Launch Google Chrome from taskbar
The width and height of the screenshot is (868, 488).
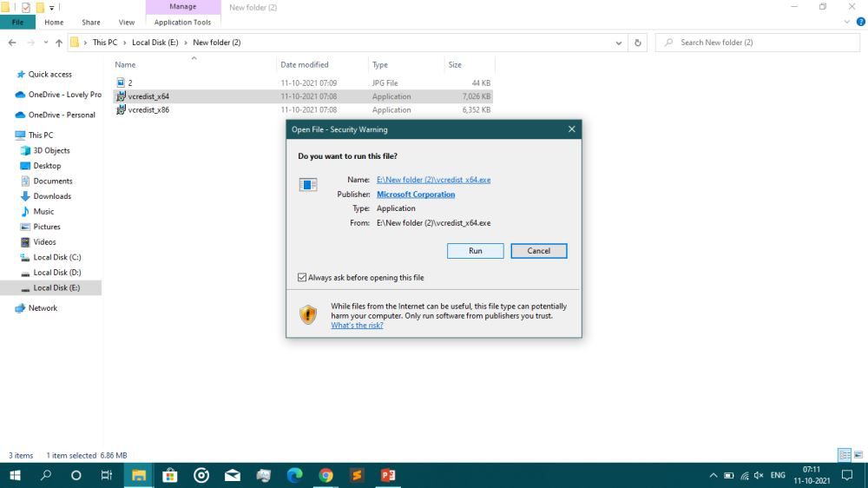tap(326, 475)
